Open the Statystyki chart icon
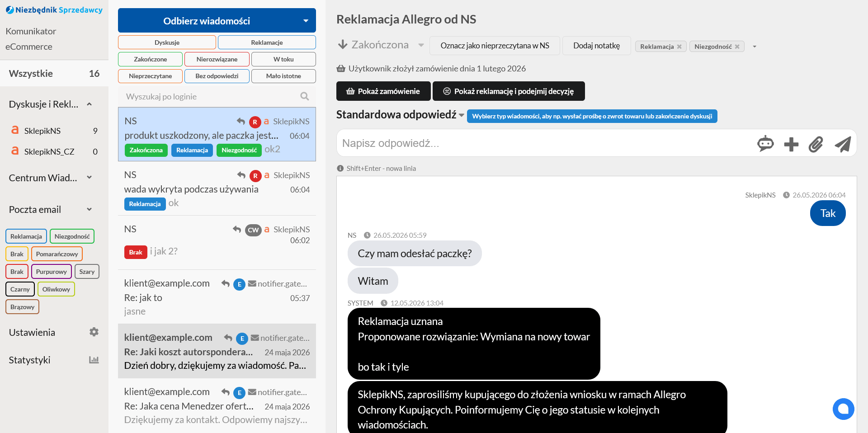Screen dimensions: 868x433 click(94, 360)
